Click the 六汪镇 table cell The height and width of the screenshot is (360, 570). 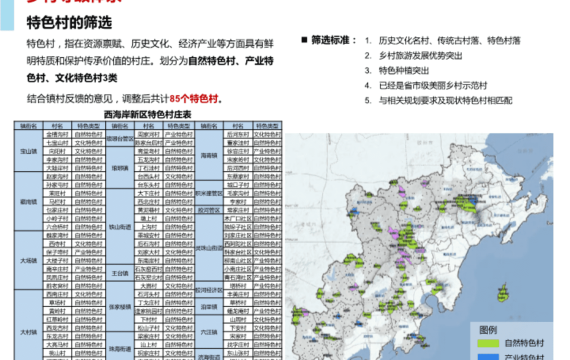pyautogui.click(x=209, y=332)
